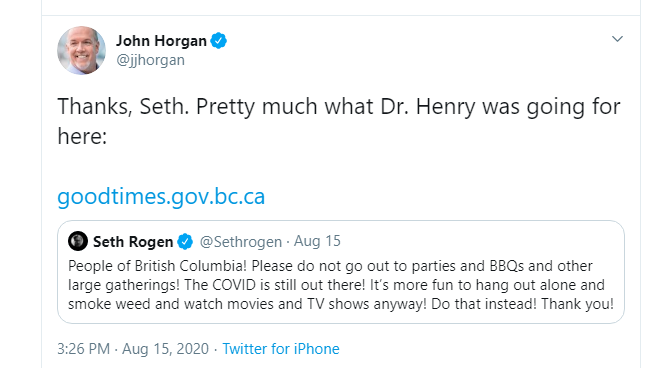
Task: Open the goodtimes.gov.bc.ca link
Action: (161, 196)
